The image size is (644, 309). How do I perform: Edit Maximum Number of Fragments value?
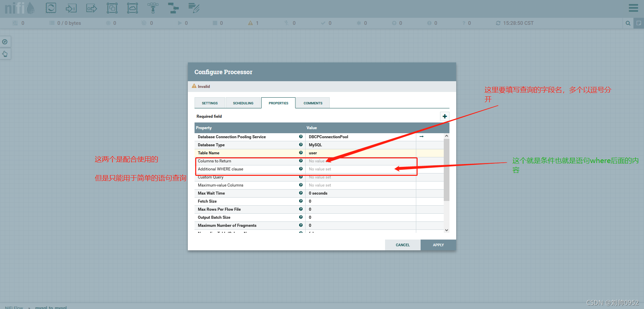pyautogui.click(x=361, y=225)
